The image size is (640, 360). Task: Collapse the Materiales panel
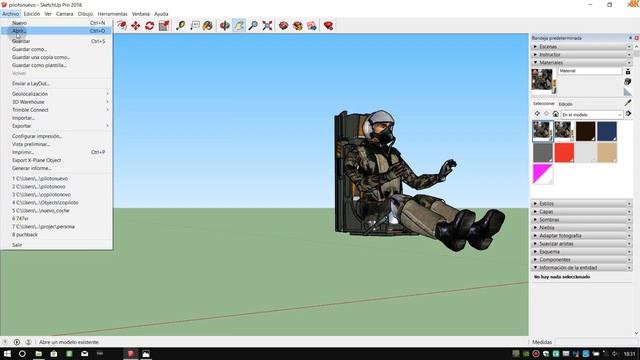[582, 62]
